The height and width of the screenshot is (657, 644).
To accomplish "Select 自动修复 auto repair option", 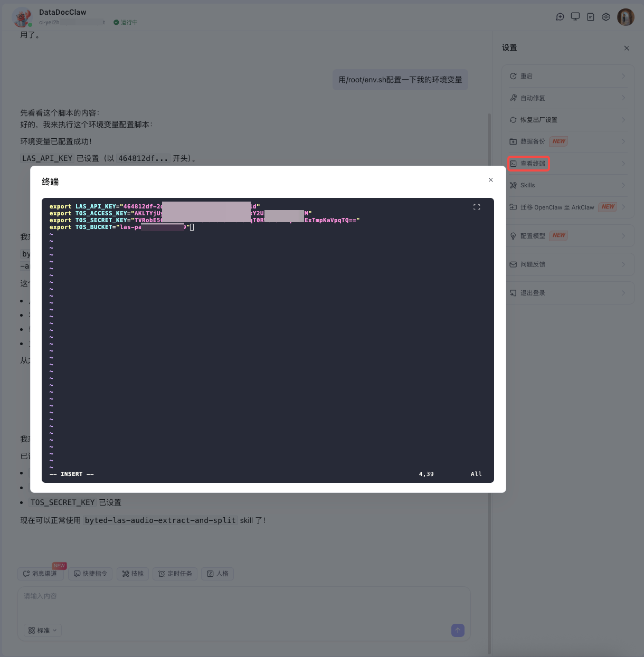I will (x=568, y=98).
